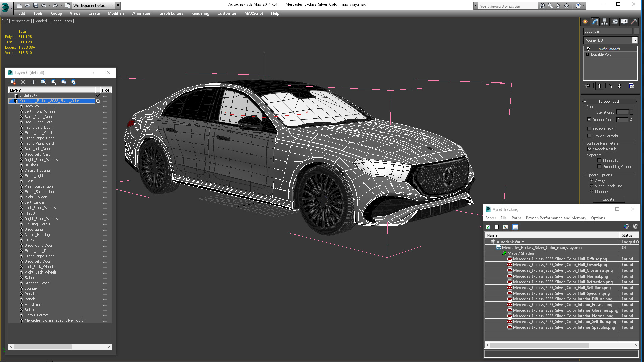Click the Favorites star icon

(567, 6)
